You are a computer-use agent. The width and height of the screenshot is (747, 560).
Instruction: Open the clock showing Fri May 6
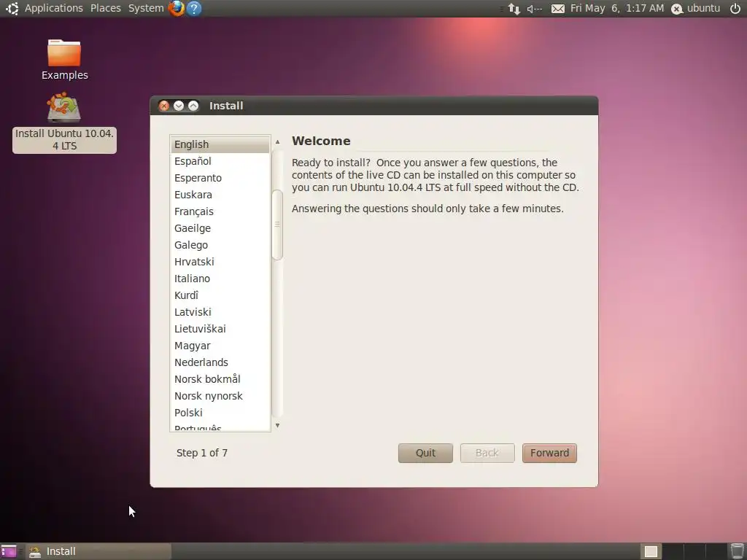[617, 8]
